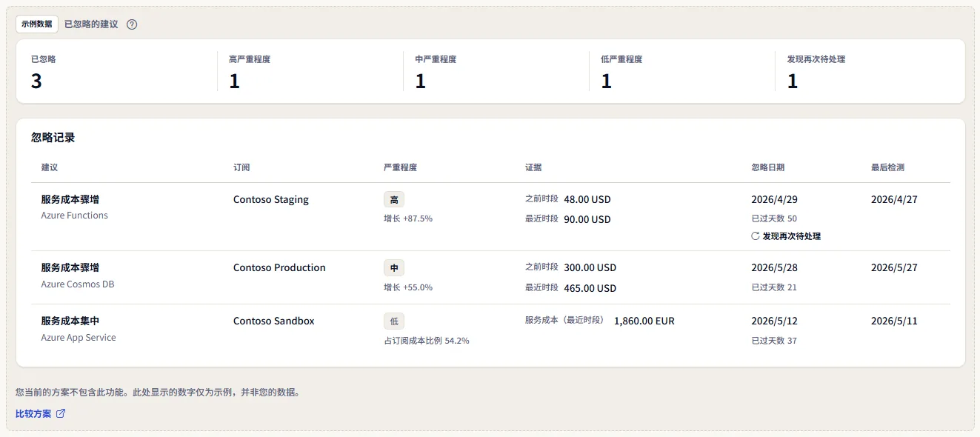980x437 pixels.
Task: Select the 建议 column header
Action: (50, 167)
